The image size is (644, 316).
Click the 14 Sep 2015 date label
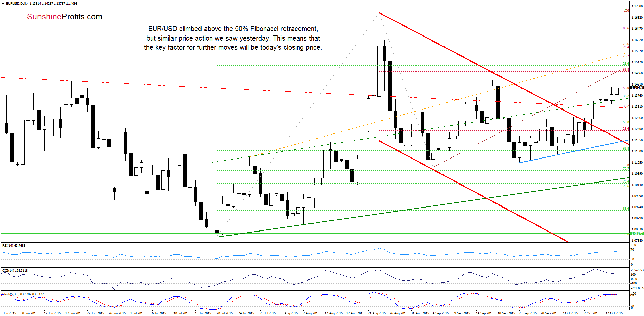point(484,313)
